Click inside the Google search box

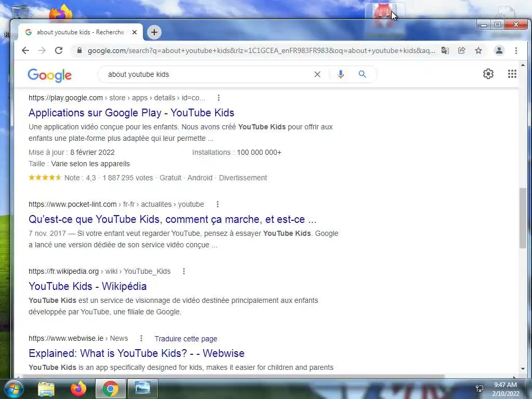point(207,74)
